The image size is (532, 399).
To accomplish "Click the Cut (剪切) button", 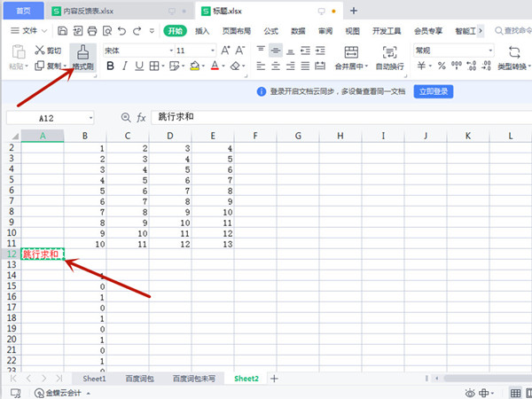I will (48, 51).
